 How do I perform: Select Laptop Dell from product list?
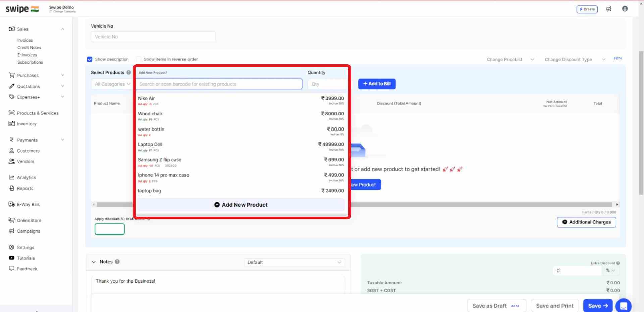tap(241, 147)
